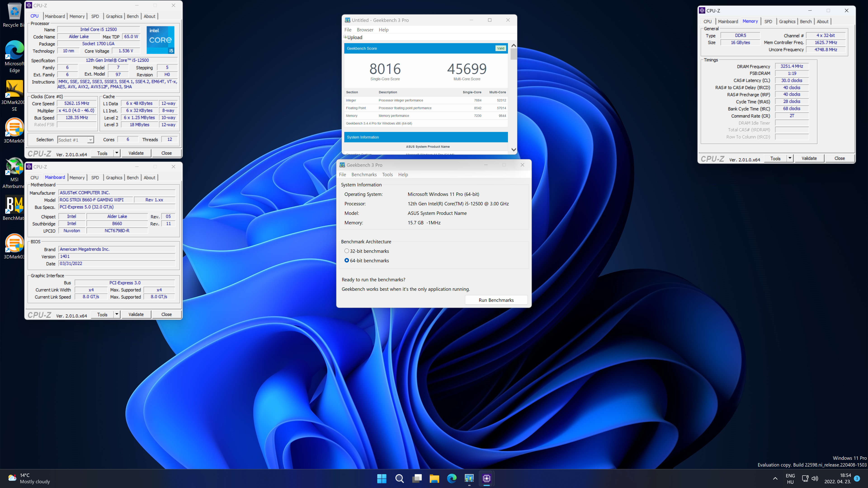Open Task View in the taskbar

[417, 478]
